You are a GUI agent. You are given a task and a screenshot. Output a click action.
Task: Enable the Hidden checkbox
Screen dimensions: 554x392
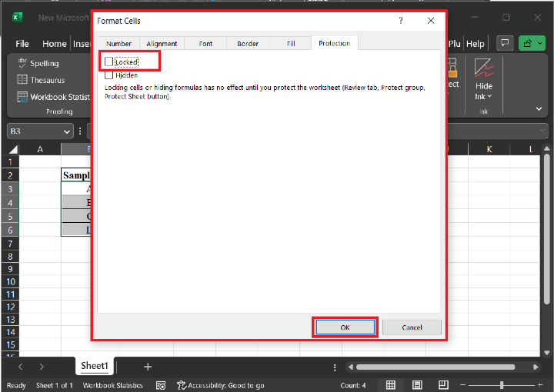109,75
